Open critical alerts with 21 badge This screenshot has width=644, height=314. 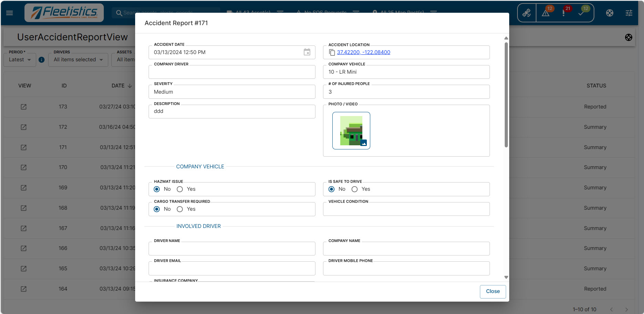click(x=563, y=13)
